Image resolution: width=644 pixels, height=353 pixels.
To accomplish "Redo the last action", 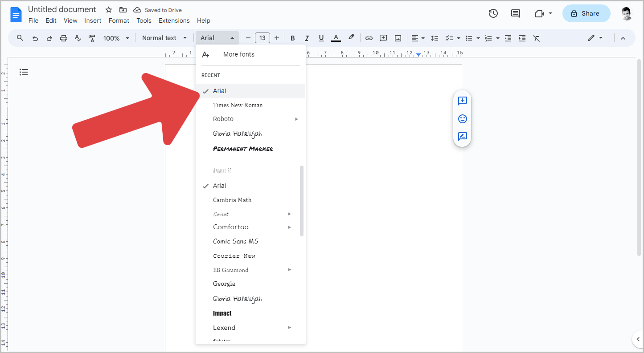I will 49,38.
